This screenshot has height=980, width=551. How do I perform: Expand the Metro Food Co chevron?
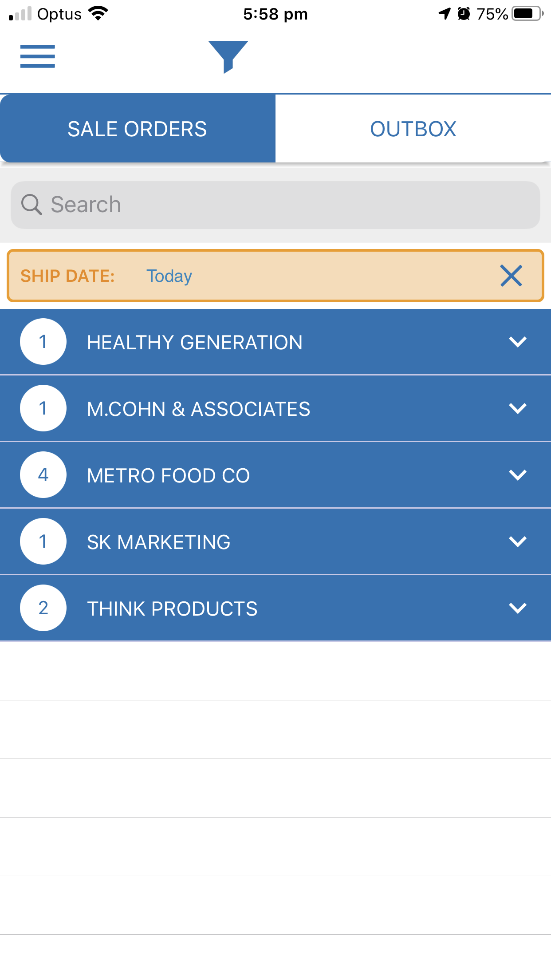click(x=517, y=475)
